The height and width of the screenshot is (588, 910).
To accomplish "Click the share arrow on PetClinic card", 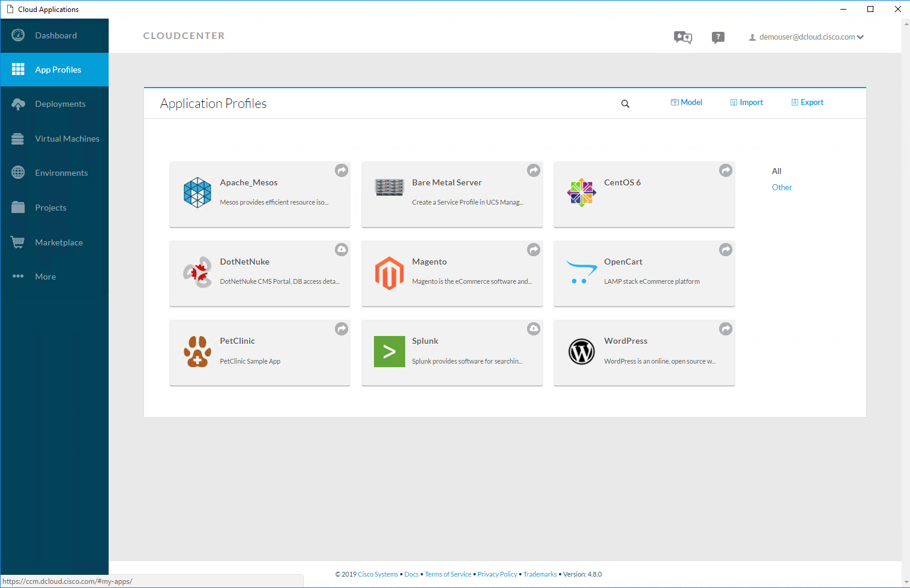I will 342,329.
